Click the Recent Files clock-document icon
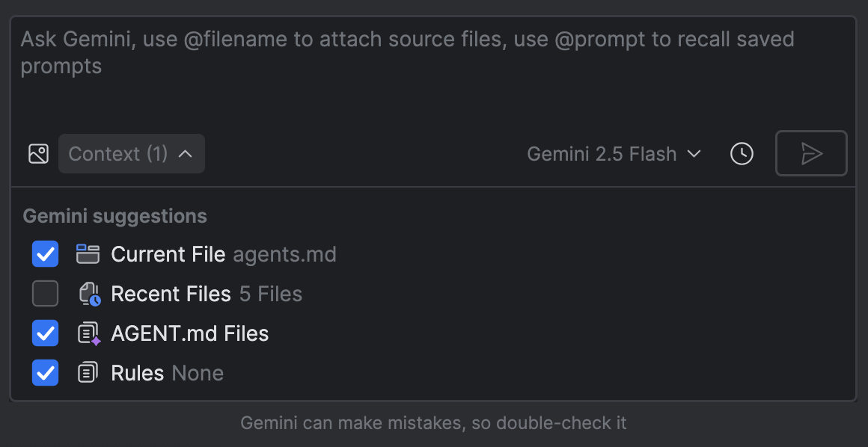Screen dimensions: 868x447 (89, 294)
